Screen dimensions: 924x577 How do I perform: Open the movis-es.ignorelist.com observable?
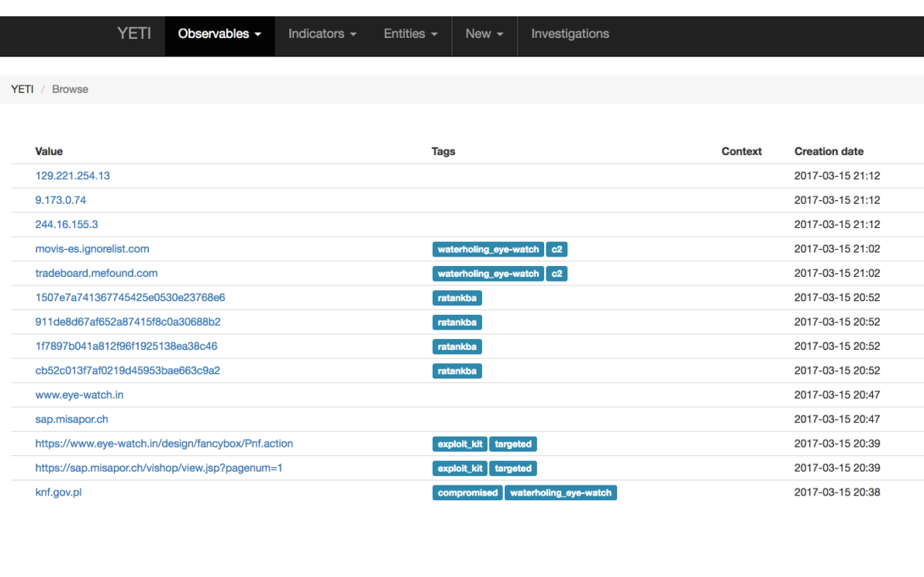click(x=92, y=249)
